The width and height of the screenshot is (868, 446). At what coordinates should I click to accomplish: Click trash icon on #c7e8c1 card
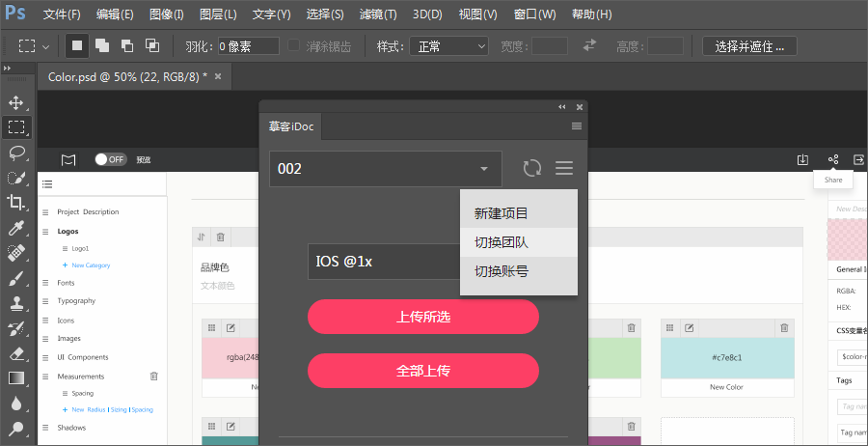click(784, 328)
